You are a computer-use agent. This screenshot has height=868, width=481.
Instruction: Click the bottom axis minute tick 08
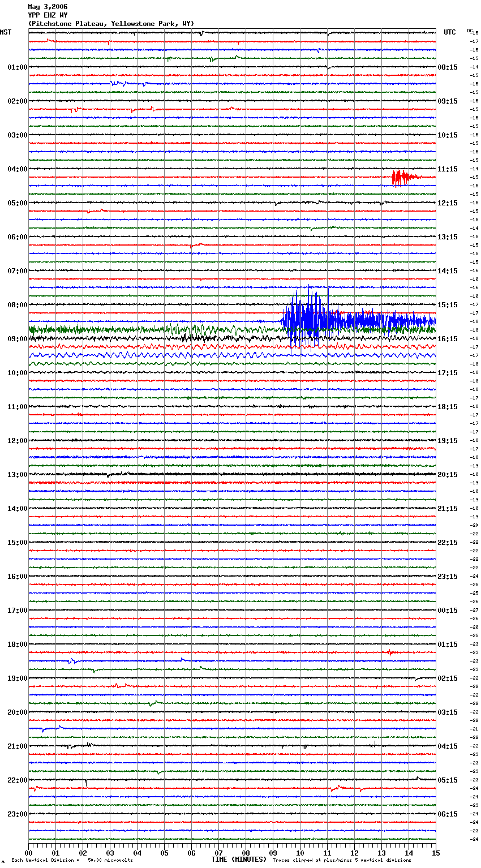[246, 853]
